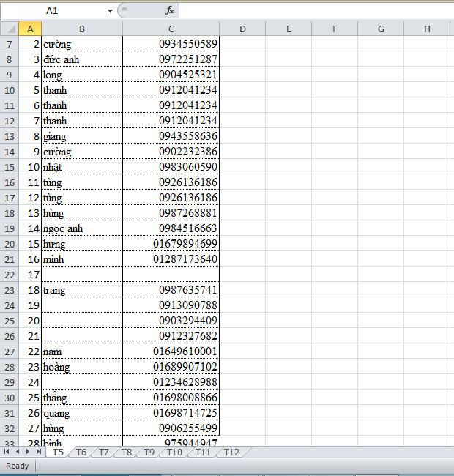Select row 15 header
The width and height of the screenshot is (454, 476).
coord(10,167)
